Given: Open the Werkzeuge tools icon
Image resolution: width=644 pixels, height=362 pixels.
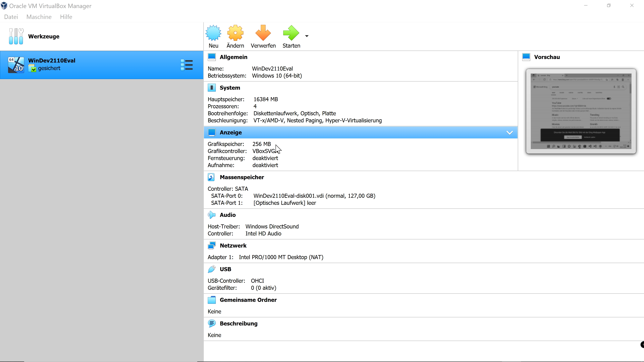Looking at the screenshot, I should (x=16, y=36).
